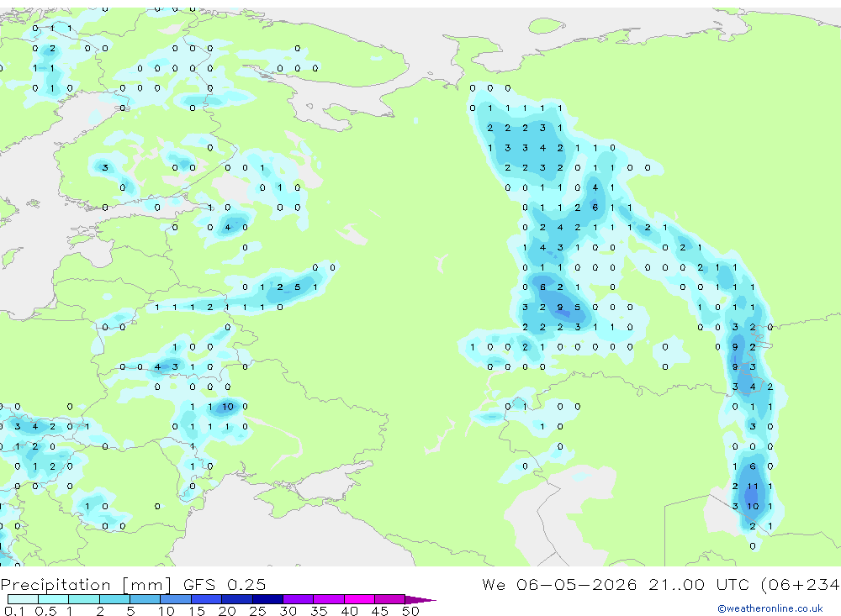Select the blue swatch between 5 and 10
The height and width of the screenshot is (616, 841).
[x=145, y=599]
